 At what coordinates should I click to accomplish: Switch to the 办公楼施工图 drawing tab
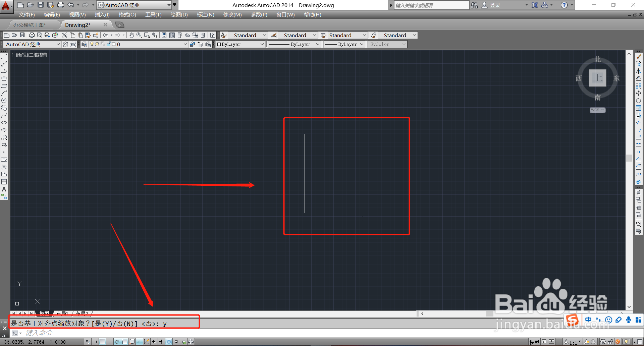[x=30, y=25]
